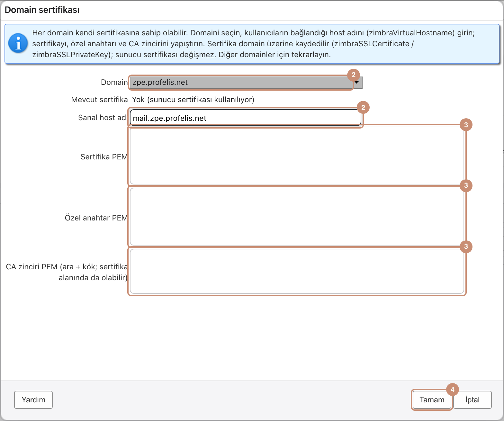The height and width of the screenshot is (421, 504).
Task: Click the 'CA zinciri PEM' label text
Action: [67, 272]
